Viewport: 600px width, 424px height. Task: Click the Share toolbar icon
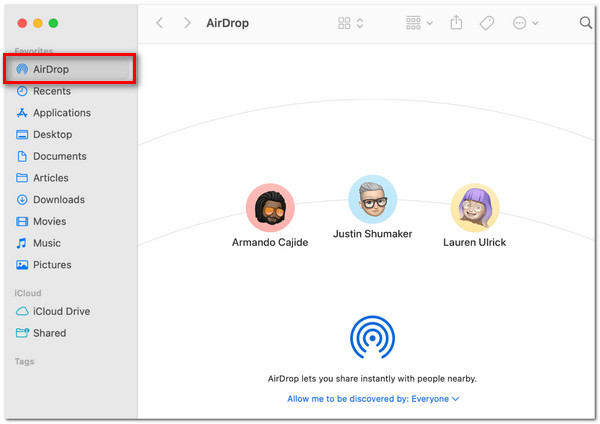click(456, 23)
